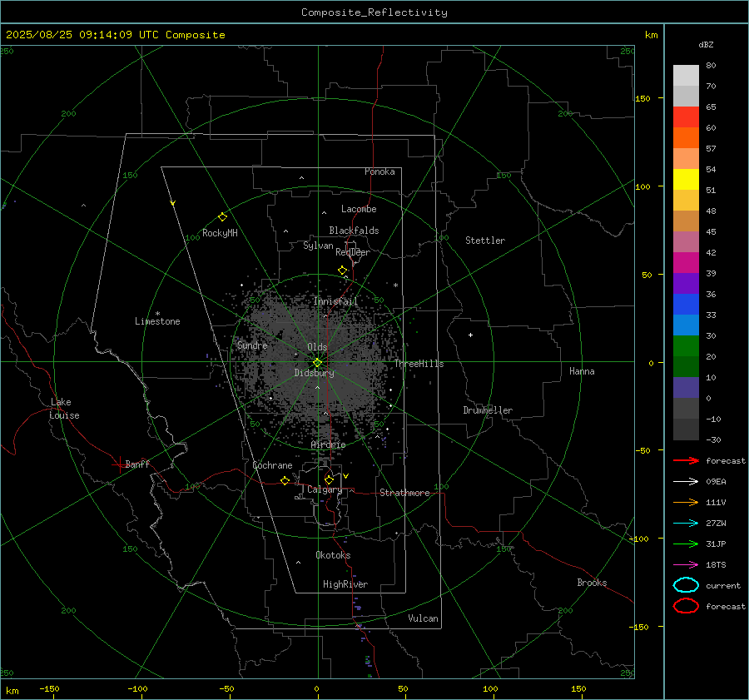The height and width of the screenshot is (700, 749).
Task: Click the cyan current ellipse in legend
Action: [x=686, y=585]
